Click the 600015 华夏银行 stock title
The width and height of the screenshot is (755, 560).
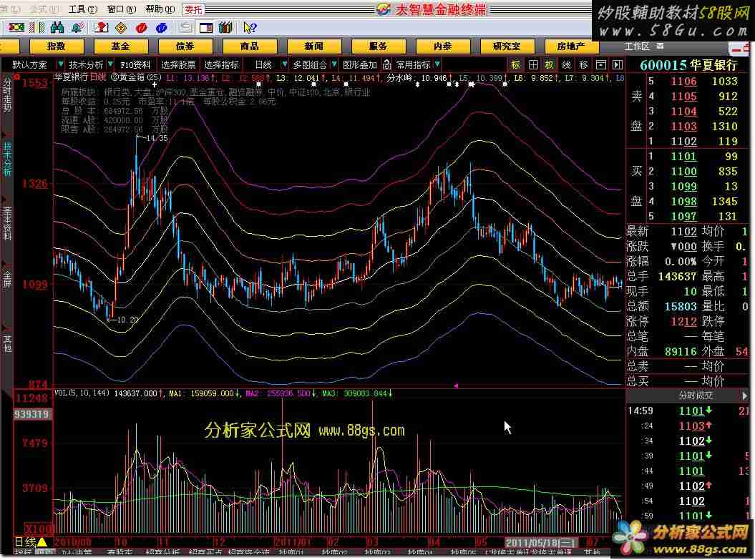(x=688, y=65)
